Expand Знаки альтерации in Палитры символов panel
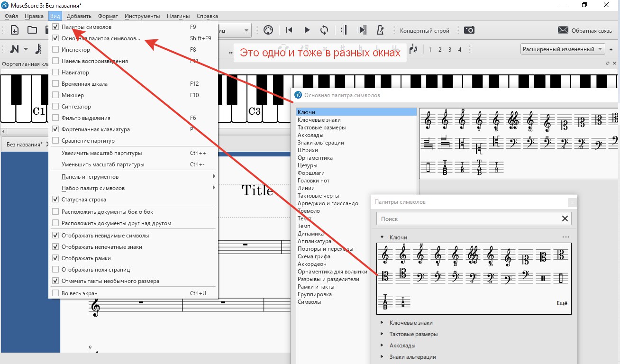This screenshot has height=364, width=620. tap(382, 357)
